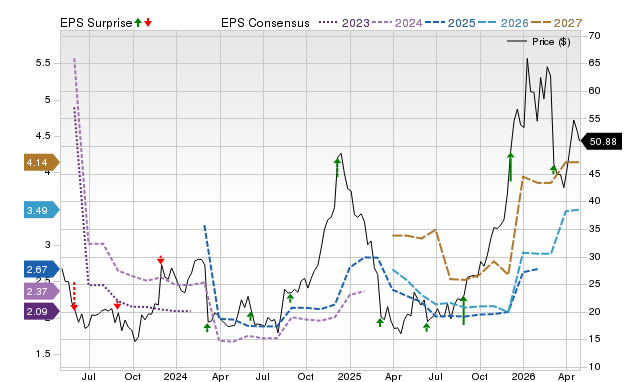Click the tall green surprise arrow at September 2025

point(464,311)
